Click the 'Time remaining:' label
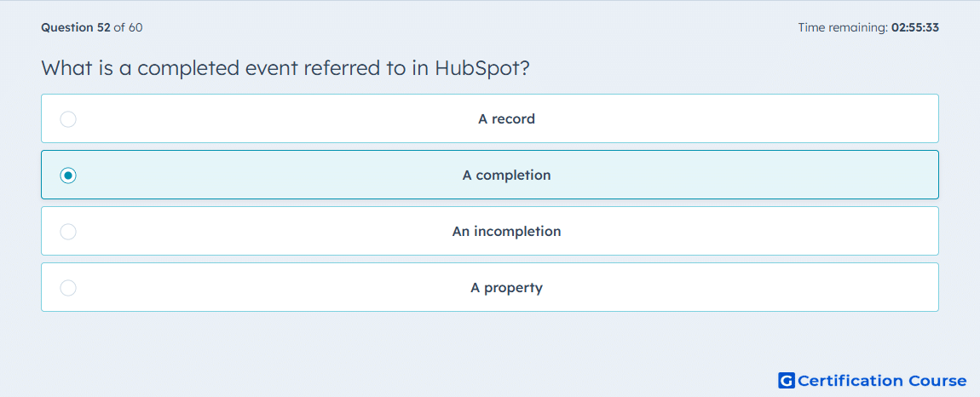 (x=843, y=27)
